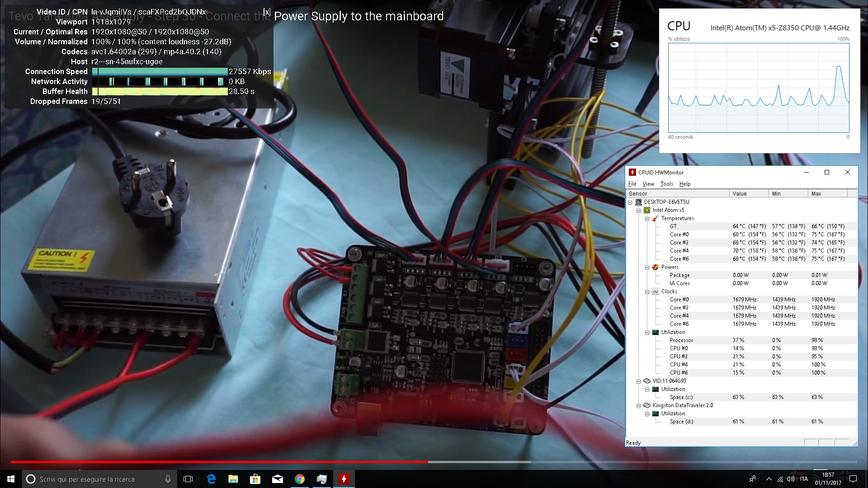Open the Windows Start menu

[x=11, y=479]
